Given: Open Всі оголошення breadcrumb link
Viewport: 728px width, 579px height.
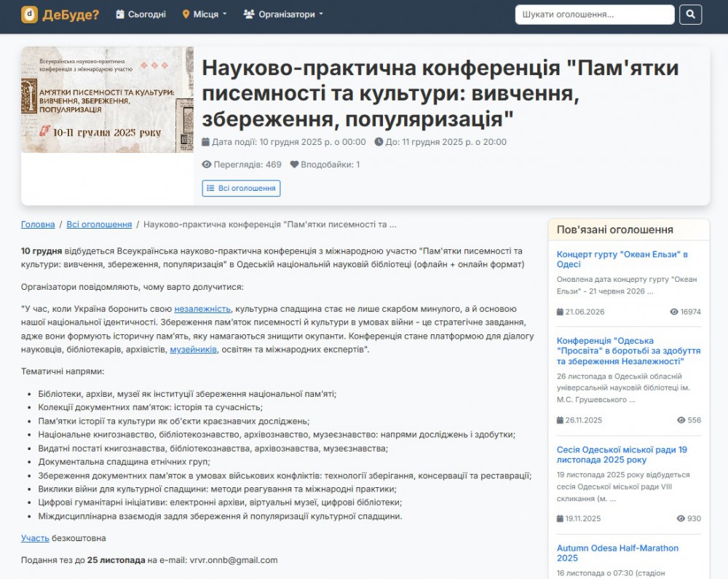Looking at the screenshot, I should (99, 224).
